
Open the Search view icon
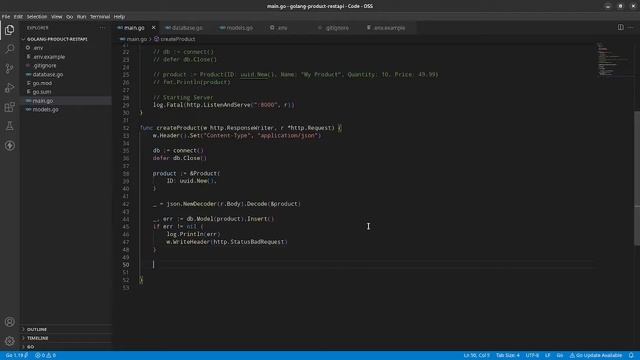pyautogui.click(x=9, y=49)
